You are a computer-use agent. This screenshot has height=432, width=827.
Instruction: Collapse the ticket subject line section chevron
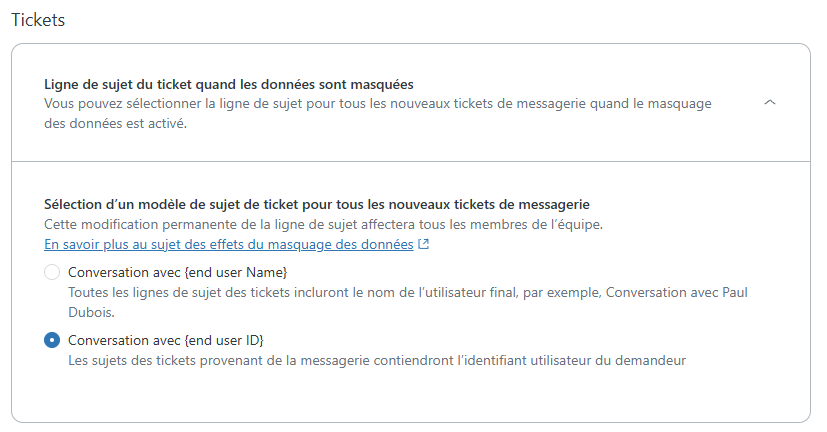click(x=769, y=102)
